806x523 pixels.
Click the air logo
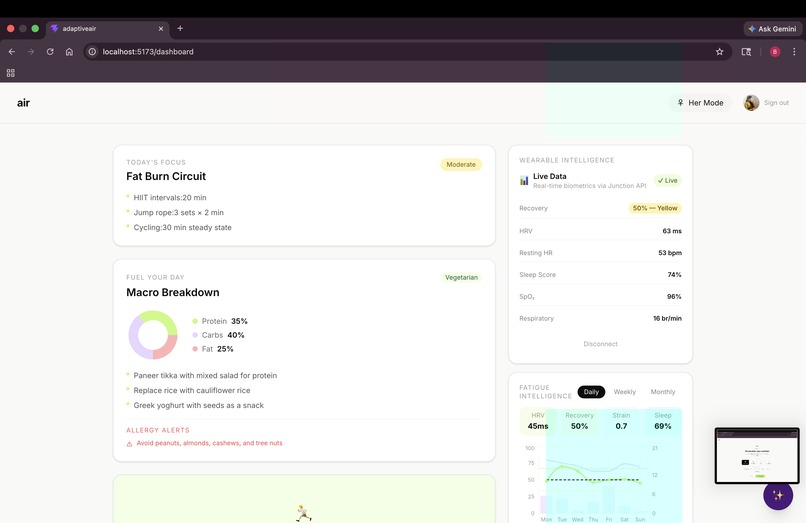pos(24,103)
